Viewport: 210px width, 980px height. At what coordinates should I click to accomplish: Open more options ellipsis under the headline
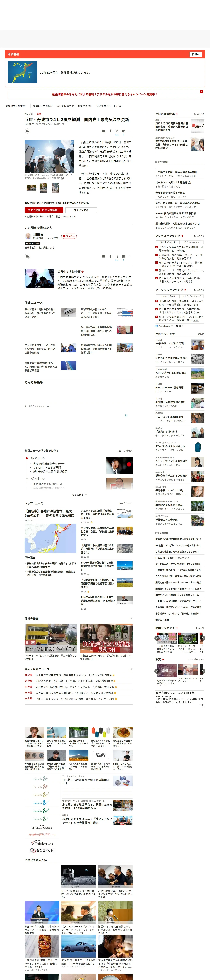coord(130,131)
